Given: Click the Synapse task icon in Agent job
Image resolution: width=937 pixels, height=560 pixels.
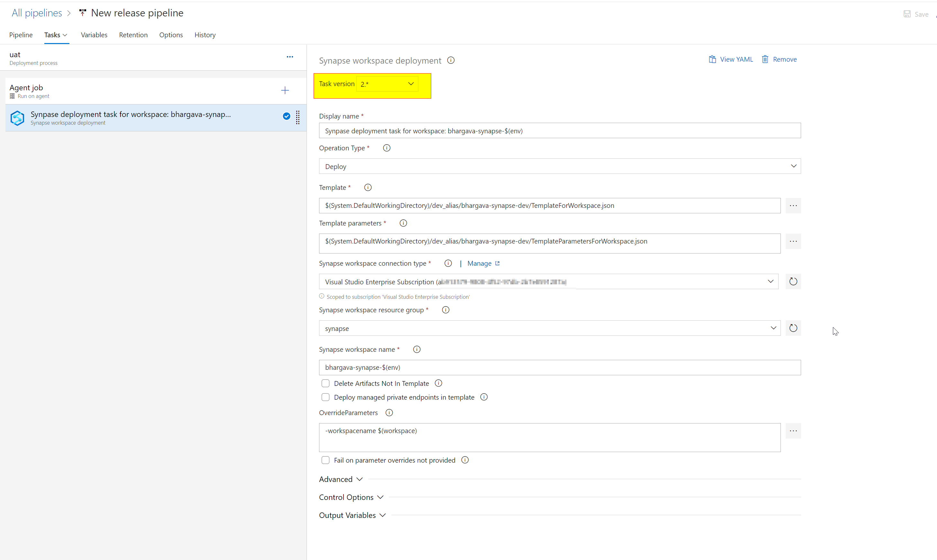Looking at the screenshot, I should pyautogui.click(x=17, y=118).
